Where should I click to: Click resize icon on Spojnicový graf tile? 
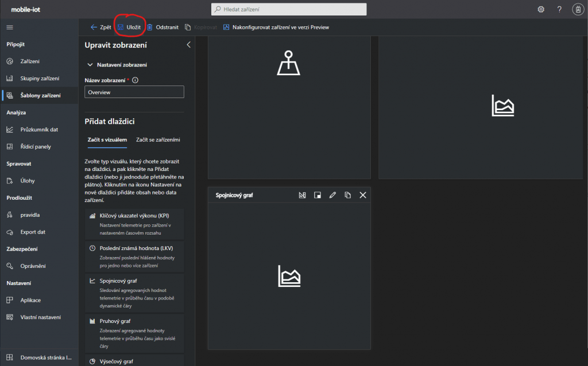tap(318, 196)
